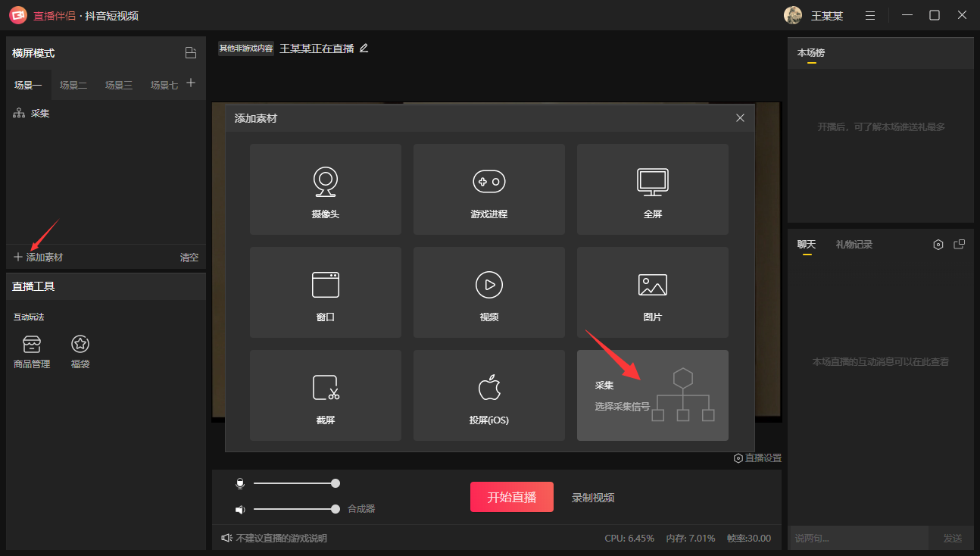980x556 pixels.
Task: Open the title bar hamburger menu
Action: tap(870, 15)
